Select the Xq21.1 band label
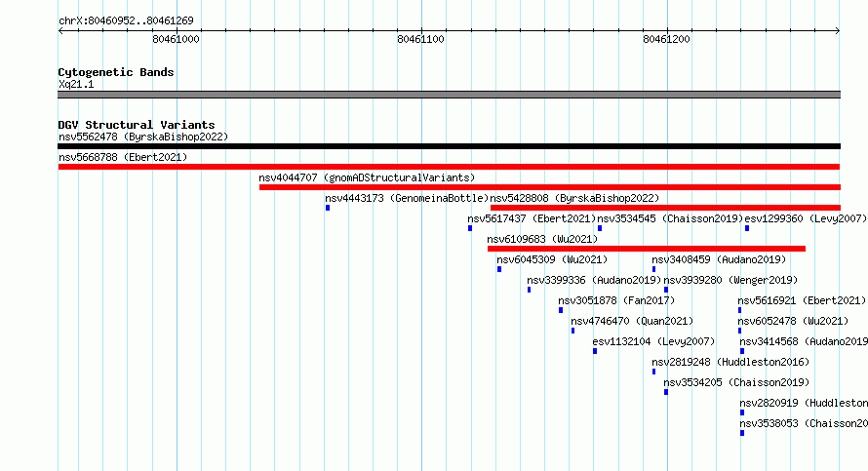 (x=76, y=84)
